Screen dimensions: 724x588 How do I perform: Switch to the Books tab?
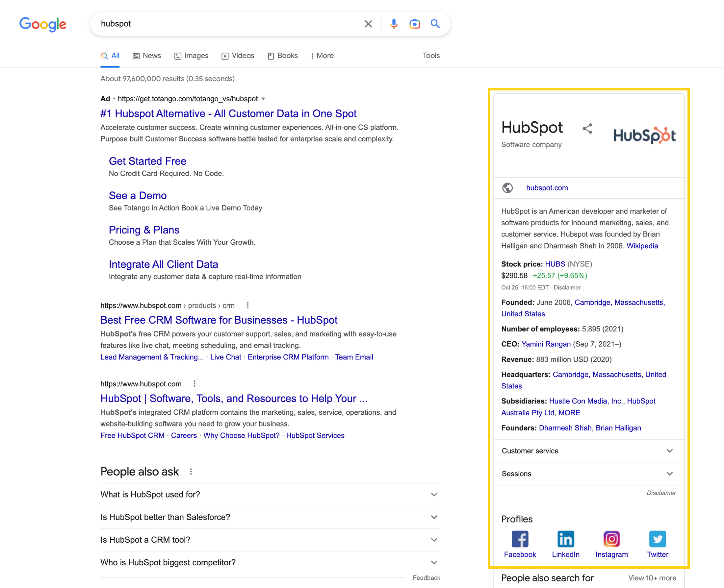click(x=283, y=56)
